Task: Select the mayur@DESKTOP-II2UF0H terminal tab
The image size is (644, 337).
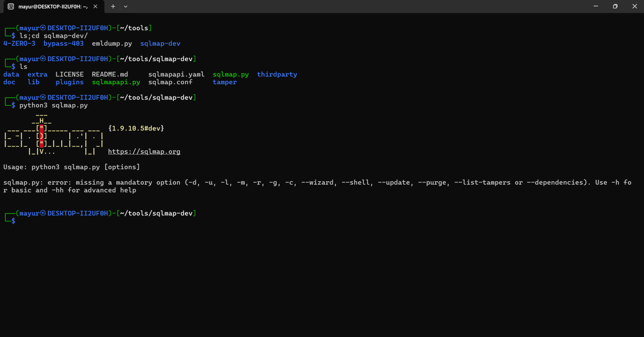Action: (52, 6)
